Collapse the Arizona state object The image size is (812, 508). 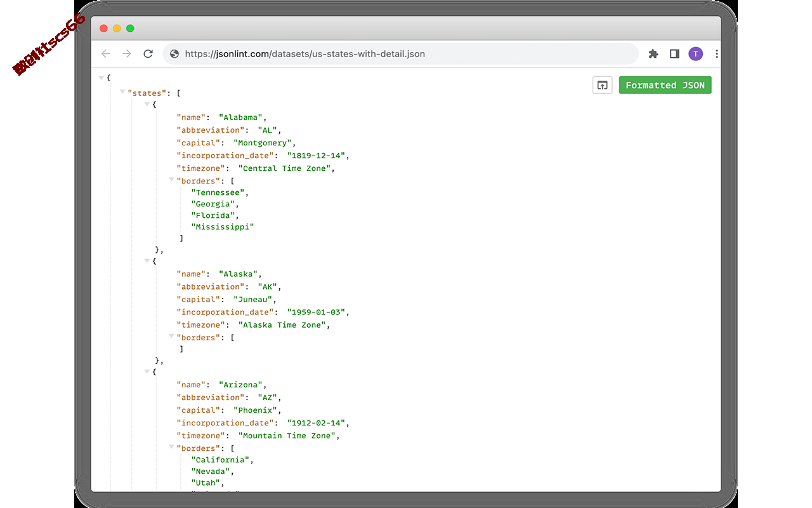[x=147, y=371]
